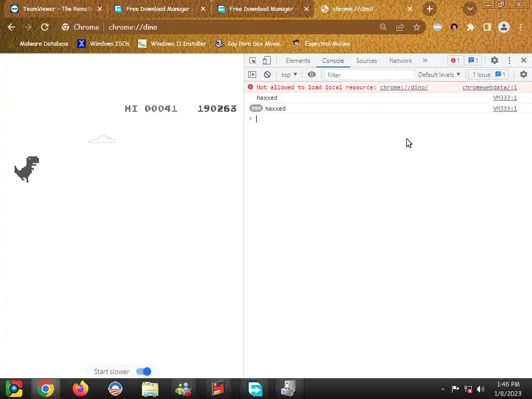Viewport: 532px width, 399px height.
Task: Open the Espectral McGee bookmark
Action: click(x=321, y=44)
